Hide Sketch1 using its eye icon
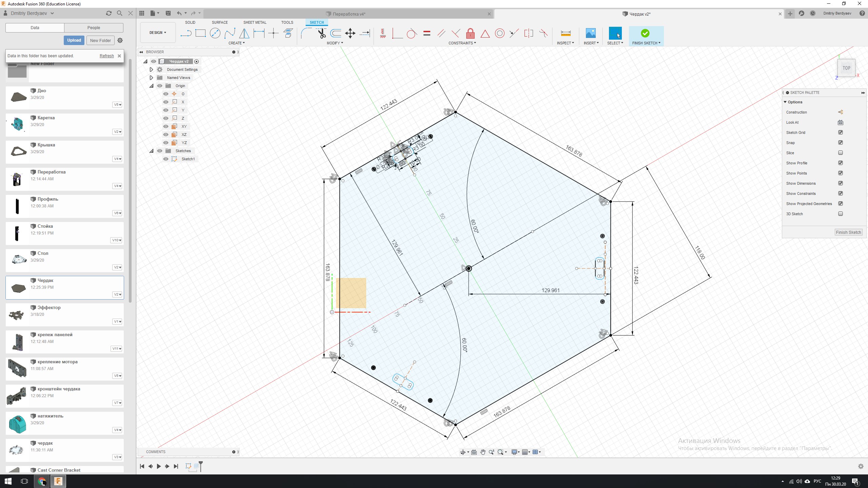 pyautogui.click(x=166, y=159)
